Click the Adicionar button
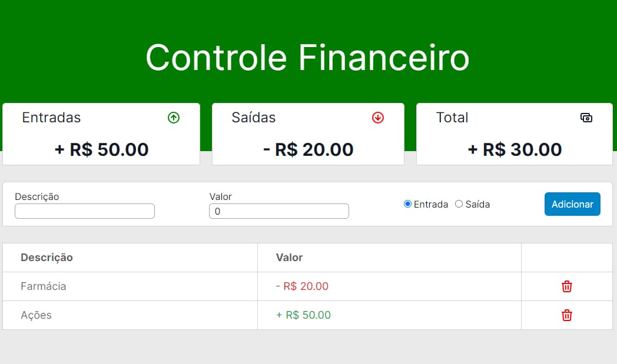617x364 pixels. point(572,203)
